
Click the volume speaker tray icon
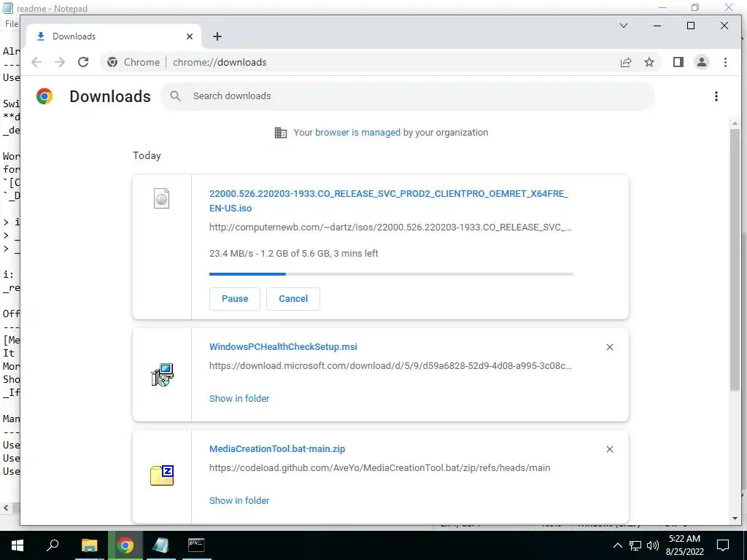(653, 545)
